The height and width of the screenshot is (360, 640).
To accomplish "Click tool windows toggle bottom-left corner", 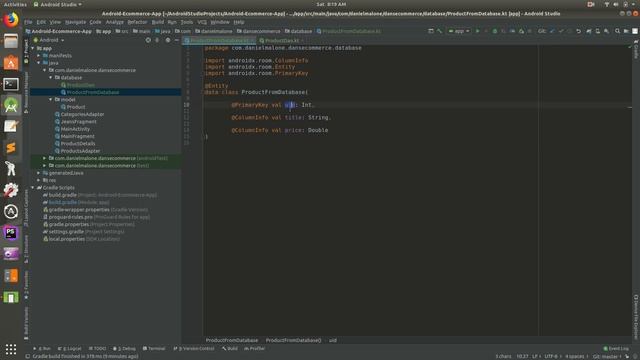I will 27,356.
